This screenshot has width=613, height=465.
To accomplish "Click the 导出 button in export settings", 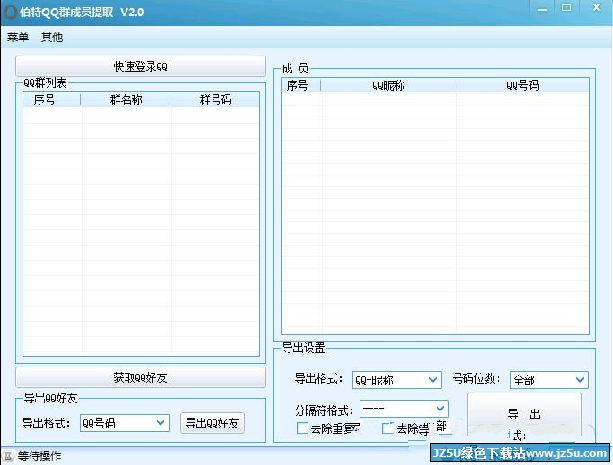I will [x=524, y=414].
